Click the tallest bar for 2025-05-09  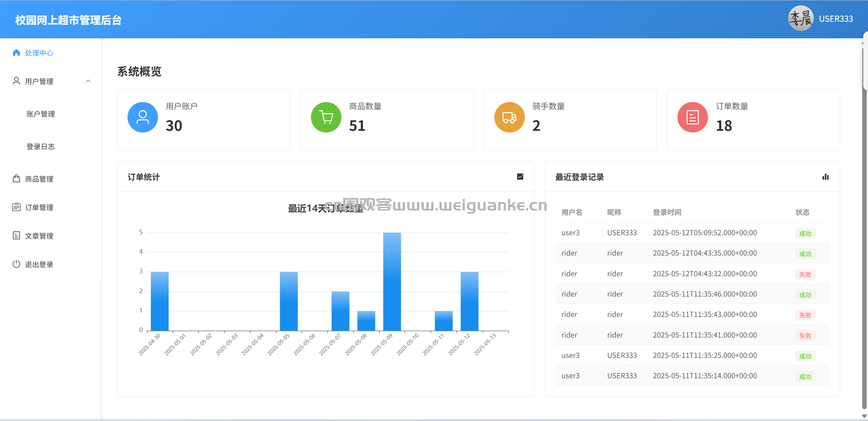pos(392,281)
